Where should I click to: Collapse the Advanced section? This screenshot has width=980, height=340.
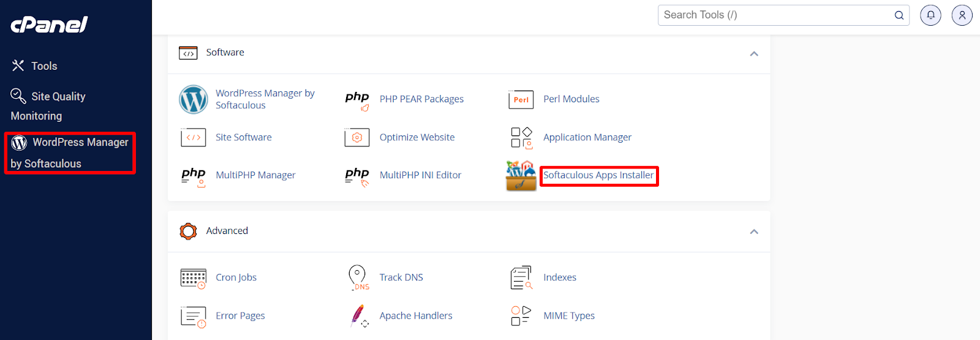click(x=754, y=232)
